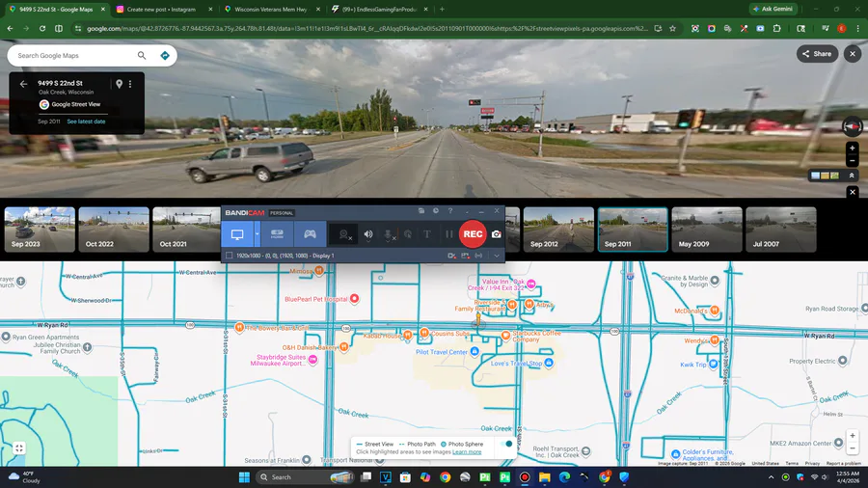Click BluePearl Pet Hospital map pin

coord(354,299)
